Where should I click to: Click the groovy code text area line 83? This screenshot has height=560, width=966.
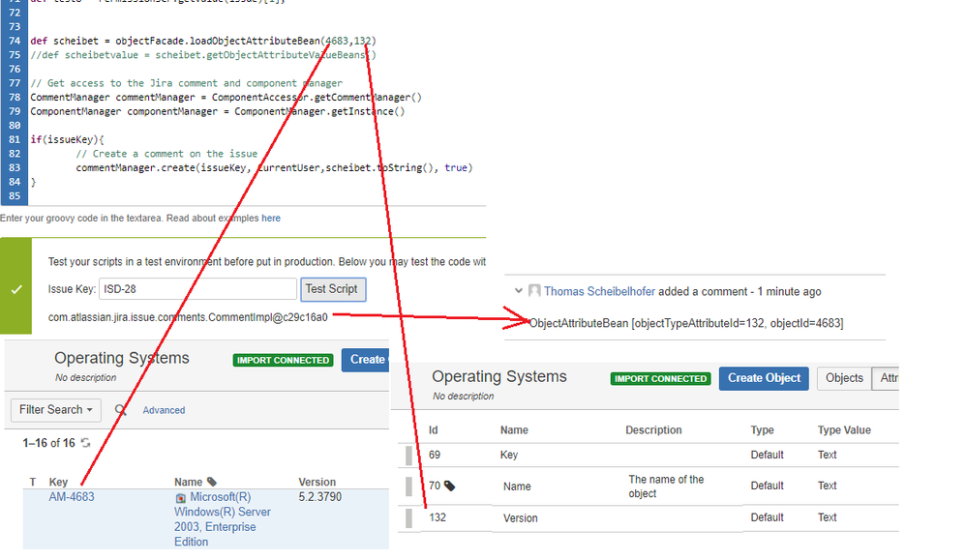(274, 167)
